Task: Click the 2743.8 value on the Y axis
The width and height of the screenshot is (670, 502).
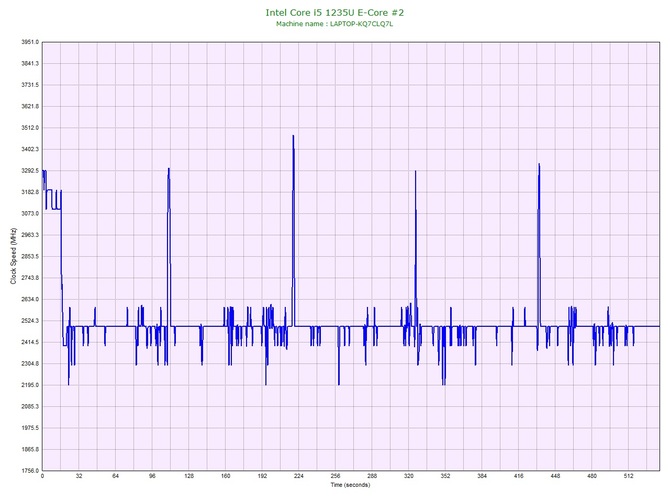Action: (x=30, y=278)
